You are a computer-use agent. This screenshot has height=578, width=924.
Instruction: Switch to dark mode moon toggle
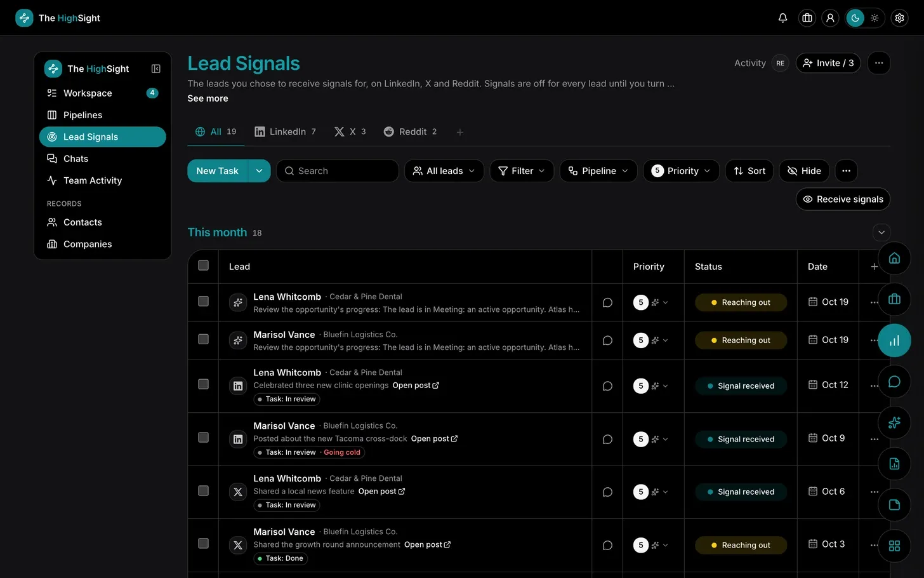coord(855,18)
